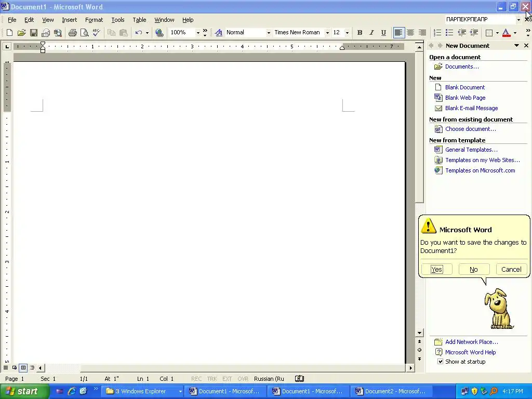Toggle Bold formatting

pos(360,33)
